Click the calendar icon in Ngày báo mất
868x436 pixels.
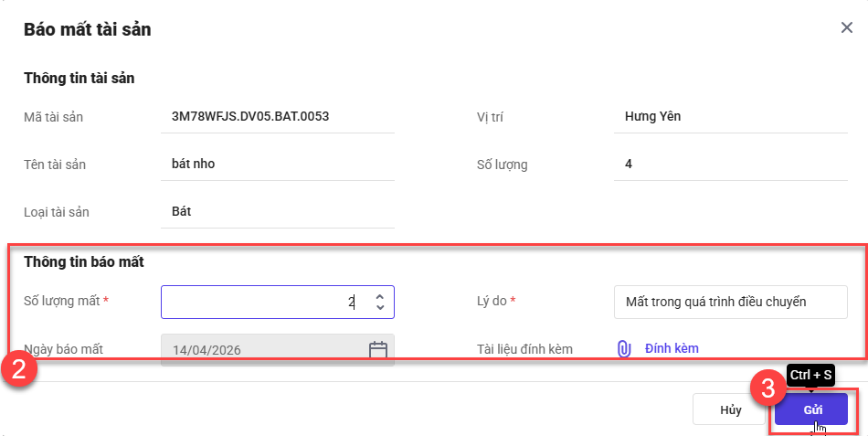378,349
